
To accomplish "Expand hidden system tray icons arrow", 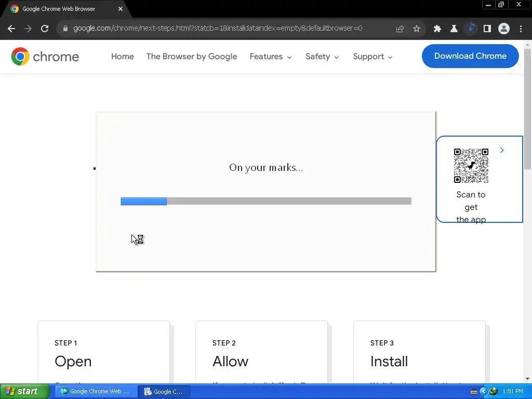I will tap(484, 392).
